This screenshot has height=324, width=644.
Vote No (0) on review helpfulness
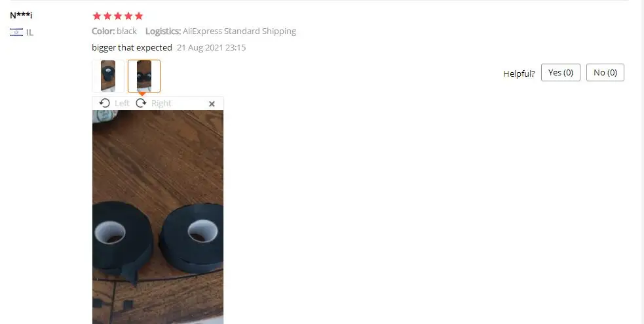(605, 72)
